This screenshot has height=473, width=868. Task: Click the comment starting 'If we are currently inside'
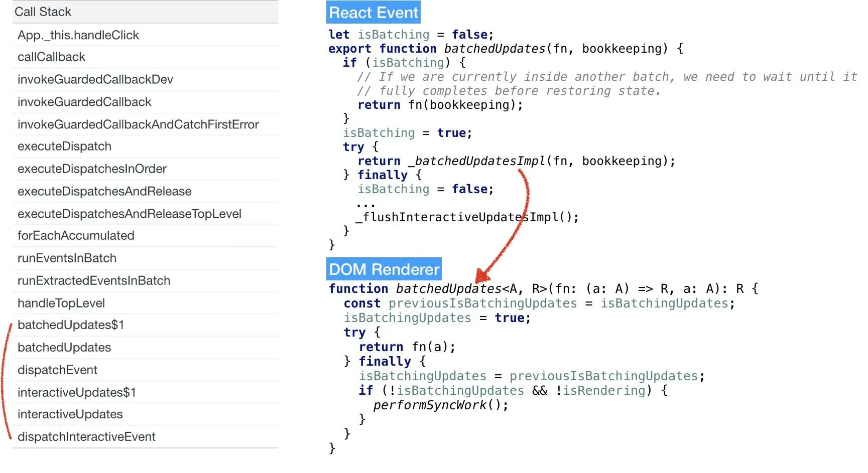click(607, 77)
